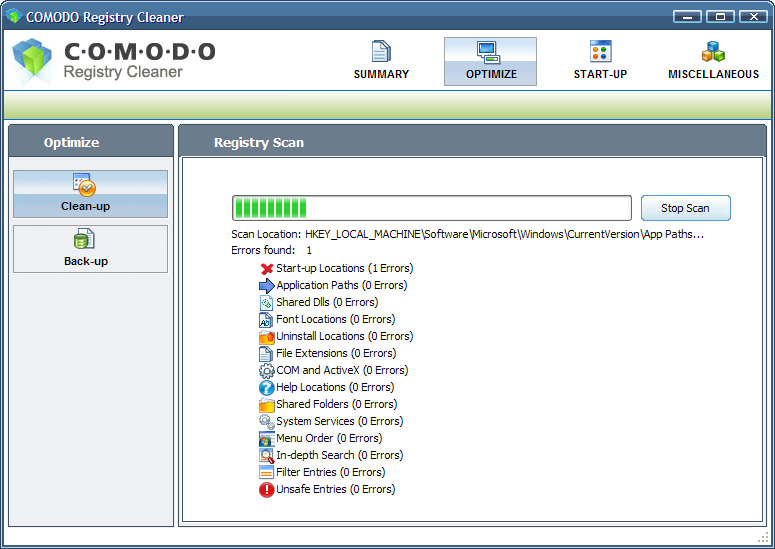Go to the MISCELLANEOUS tab
The image size is (775, 549).
coord(713,61)
